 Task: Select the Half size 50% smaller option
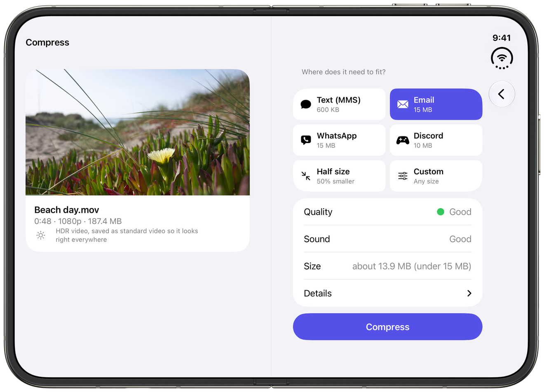(x=339, y=176)
